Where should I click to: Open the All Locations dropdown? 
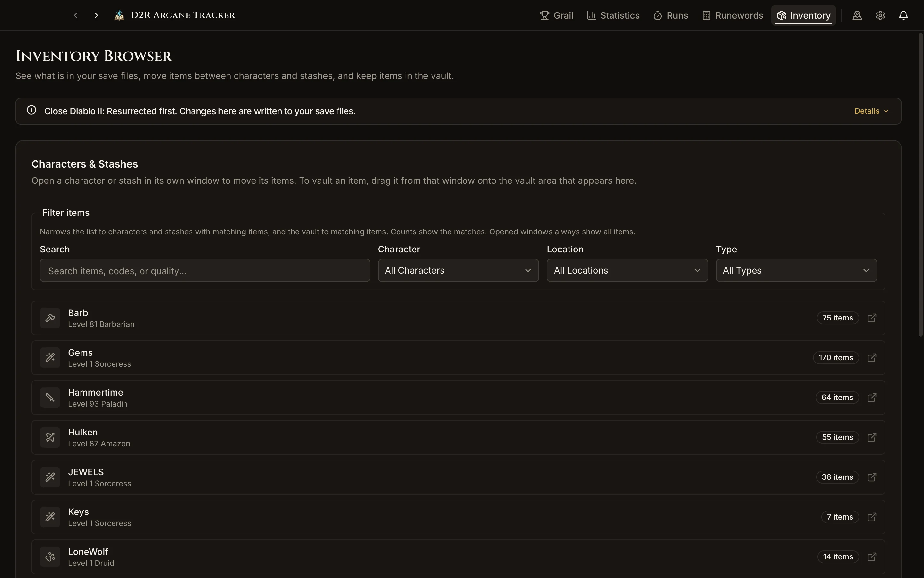pyautogui.click(x=627, y=271)
